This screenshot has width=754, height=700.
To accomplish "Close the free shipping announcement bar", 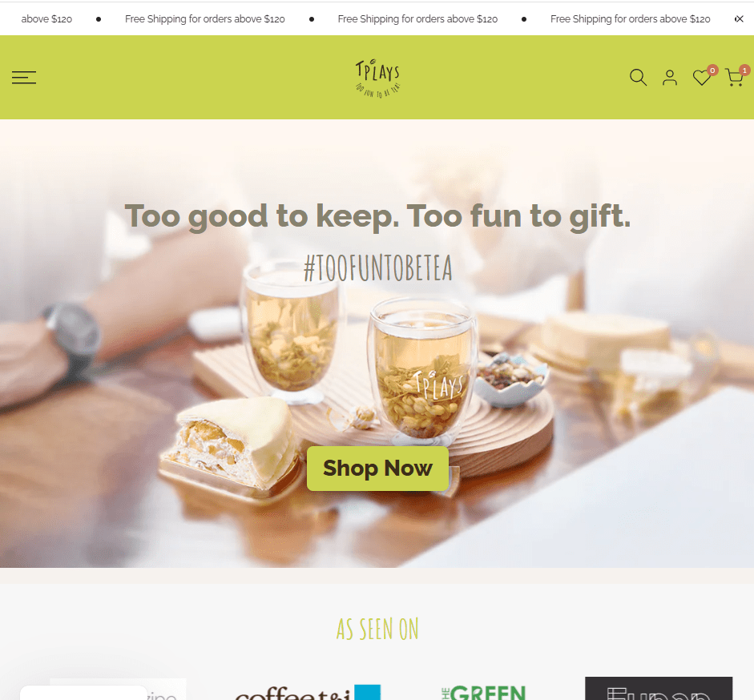I will [x=740, y=18].
